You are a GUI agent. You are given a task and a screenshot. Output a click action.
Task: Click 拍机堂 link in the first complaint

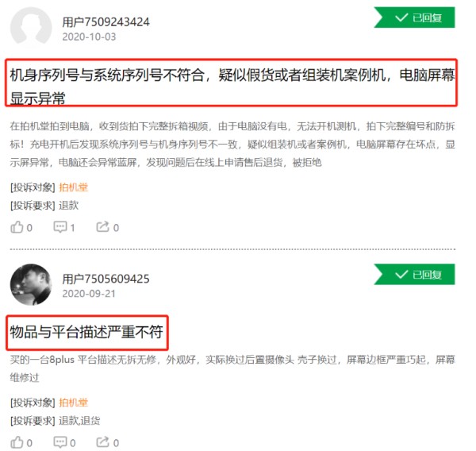click(x=73, y=187)
